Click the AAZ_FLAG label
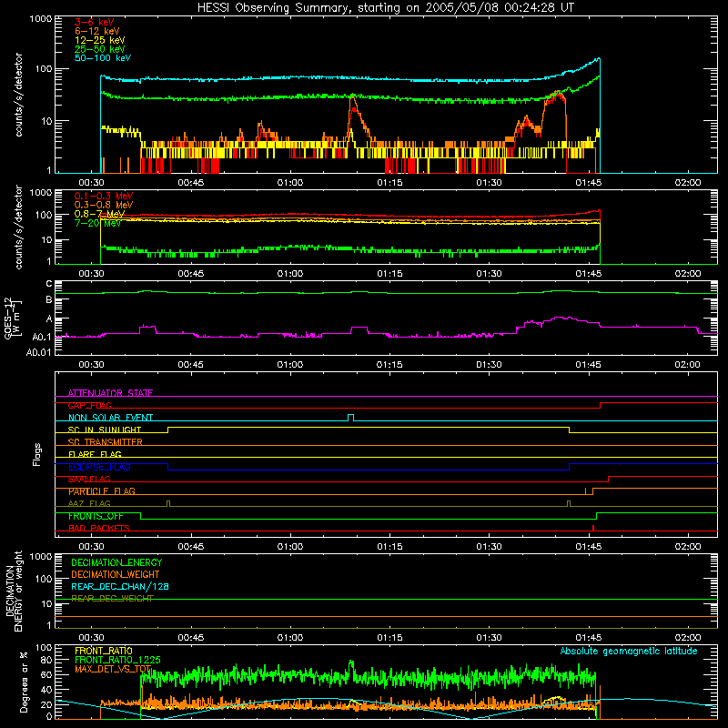728x728 pixels. pos(89,503)
